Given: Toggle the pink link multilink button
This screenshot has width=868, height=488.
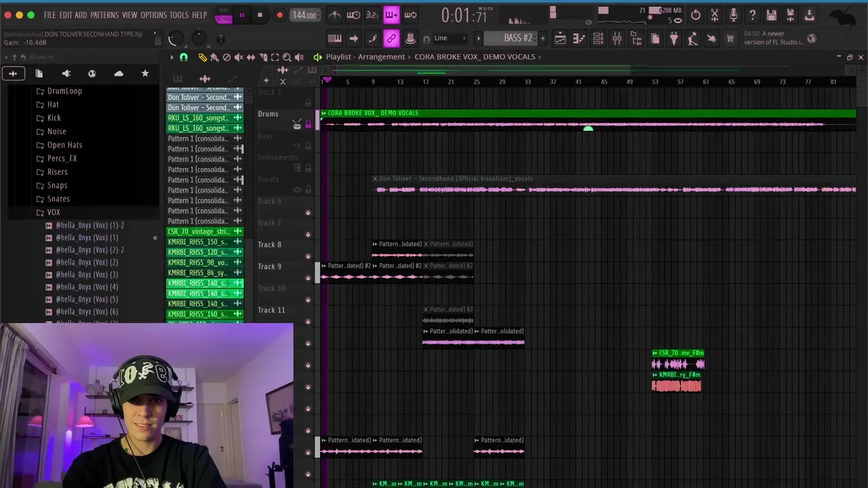Looking at the screenshot, I should pyautogui.click(x=391, y=39).
